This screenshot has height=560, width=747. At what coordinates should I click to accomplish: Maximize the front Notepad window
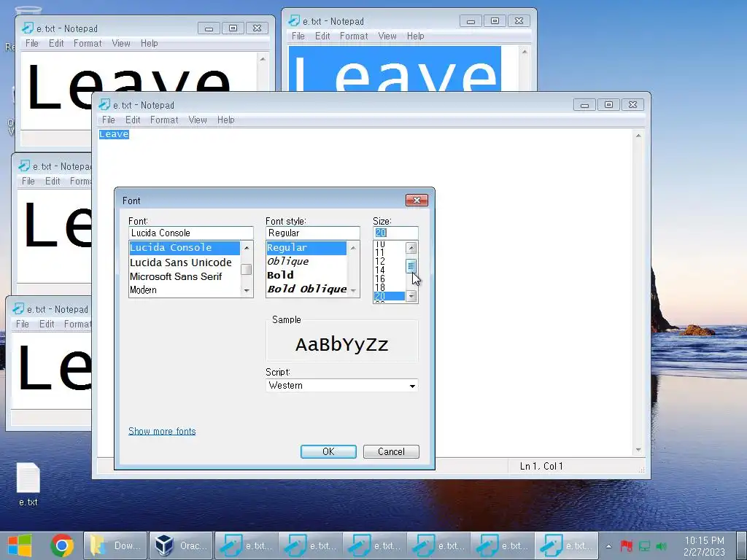click(x=608, y=104)
